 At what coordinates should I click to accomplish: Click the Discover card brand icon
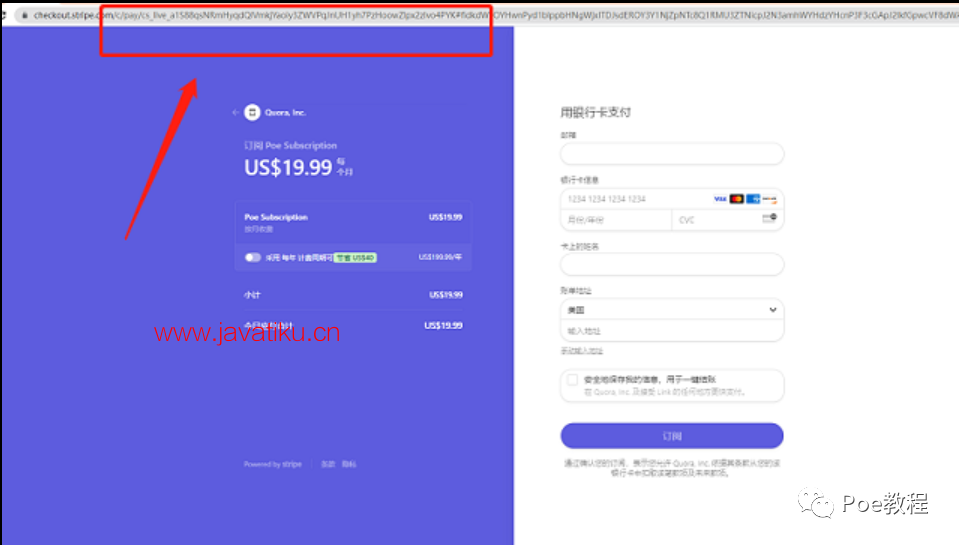(769, 199)
